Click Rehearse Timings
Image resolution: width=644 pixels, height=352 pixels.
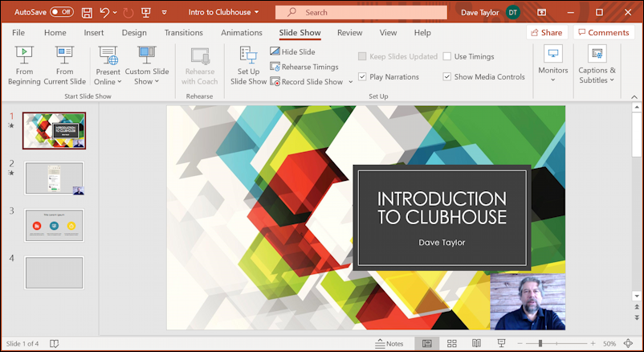[x=304, y=67]
